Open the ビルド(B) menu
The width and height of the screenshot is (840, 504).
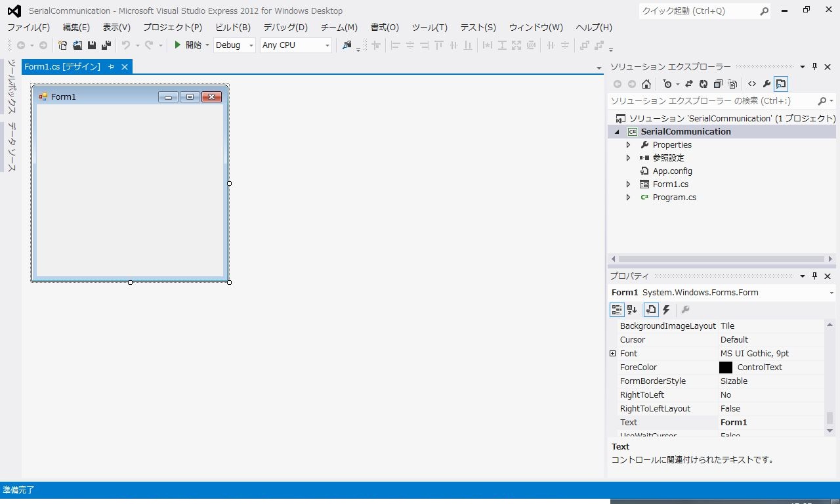coord(233,28)
